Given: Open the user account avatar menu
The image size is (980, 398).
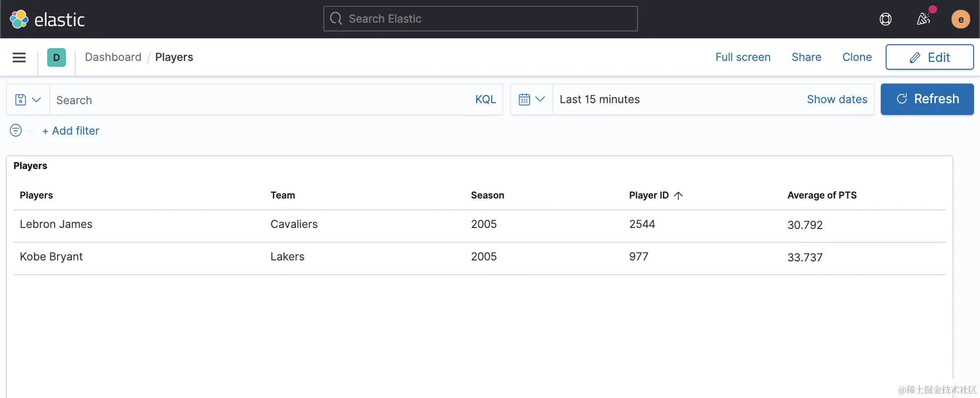Looking at the screenshot, I should tap(960, 19).
